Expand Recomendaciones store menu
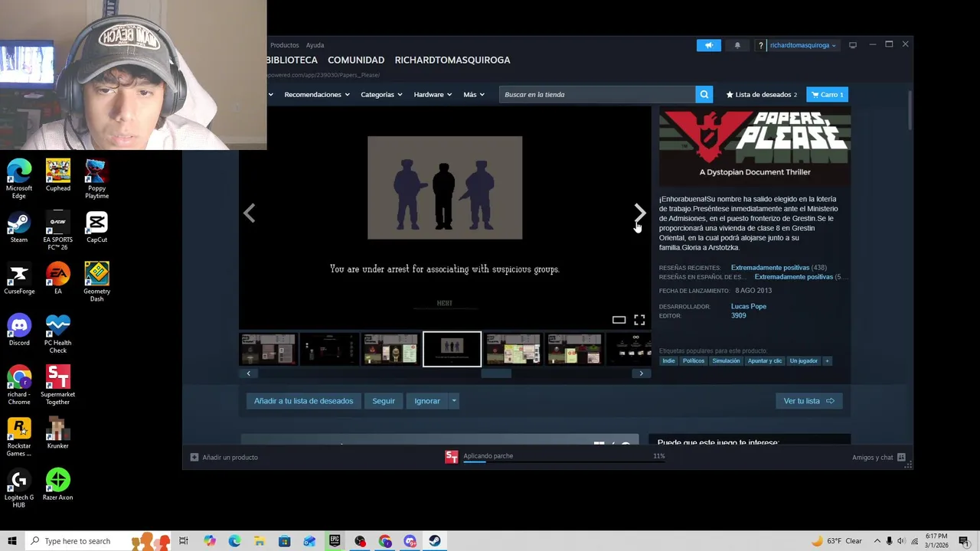980x551 pixels. pos(317,94)
